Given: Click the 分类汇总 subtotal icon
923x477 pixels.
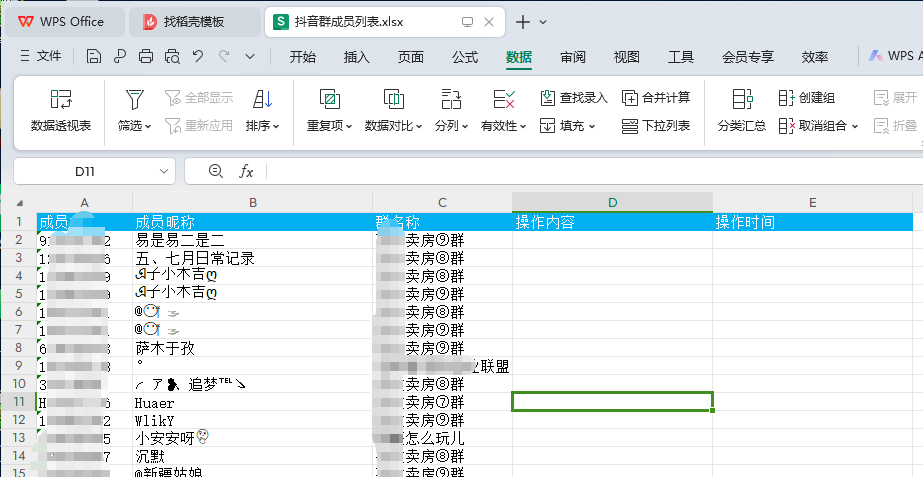Looking at the screenshot, I should click(741, 110).
